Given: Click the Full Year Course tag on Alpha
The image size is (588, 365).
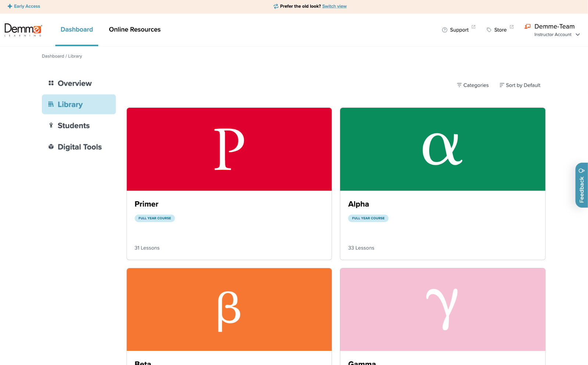Looking at the screenshot, I should (x=368, y=218).
